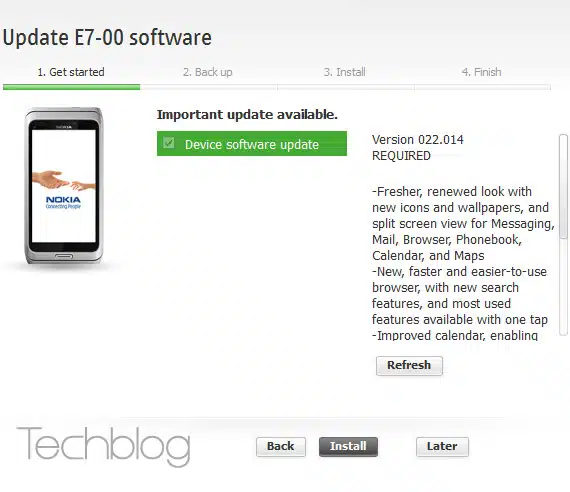570x492 pixels.
Task: Select the Device software update row
Action: [252, 144]
